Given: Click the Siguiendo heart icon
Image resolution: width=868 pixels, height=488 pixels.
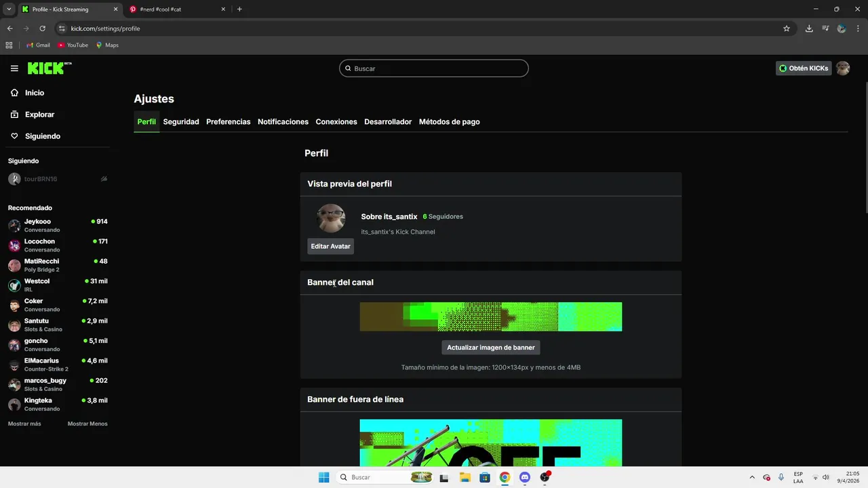Looking at the screenshot, I should (14, 136).
